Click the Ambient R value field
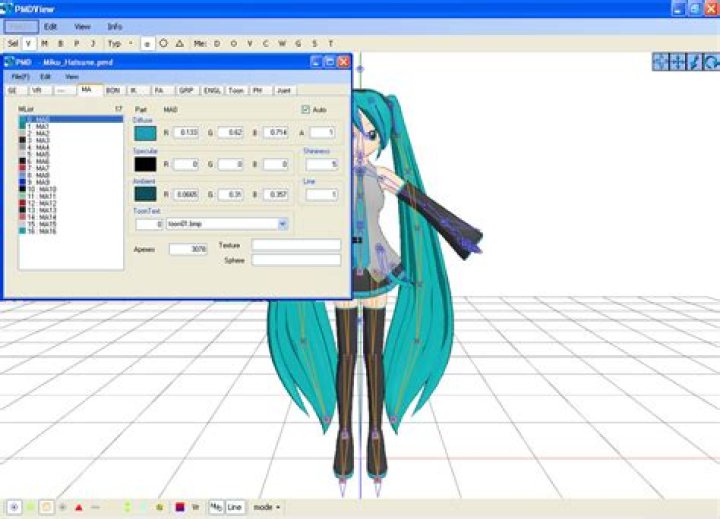The height and width of the screenshot is (519, 720). pos(186,195)
